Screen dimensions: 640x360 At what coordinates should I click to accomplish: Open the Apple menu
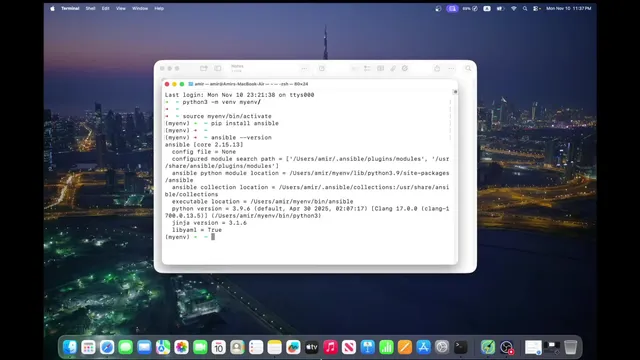[52, 8]
